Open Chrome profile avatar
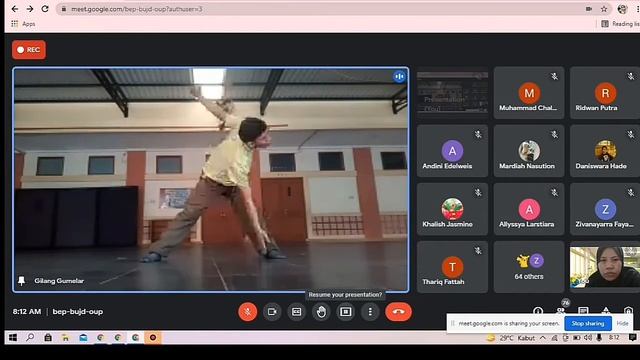Image resolution: width=640 pixels, height=360 pixels. [x=622, y=9]
